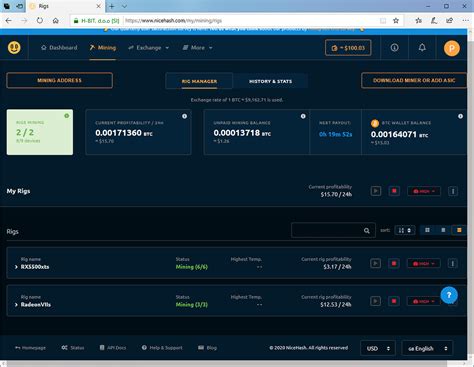Open the rigs sort dropdown
474x367 pixels.
(405, 230)
